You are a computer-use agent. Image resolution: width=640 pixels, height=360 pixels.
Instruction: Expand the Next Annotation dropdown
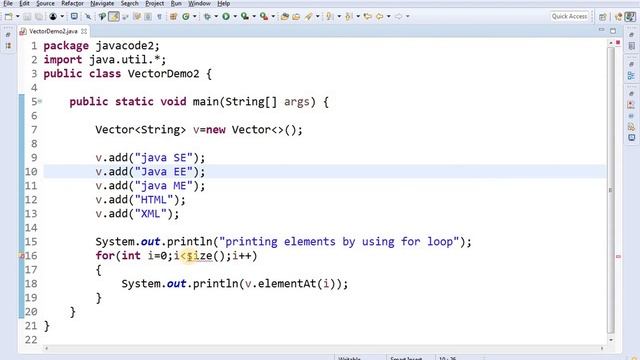coord(339,16)
